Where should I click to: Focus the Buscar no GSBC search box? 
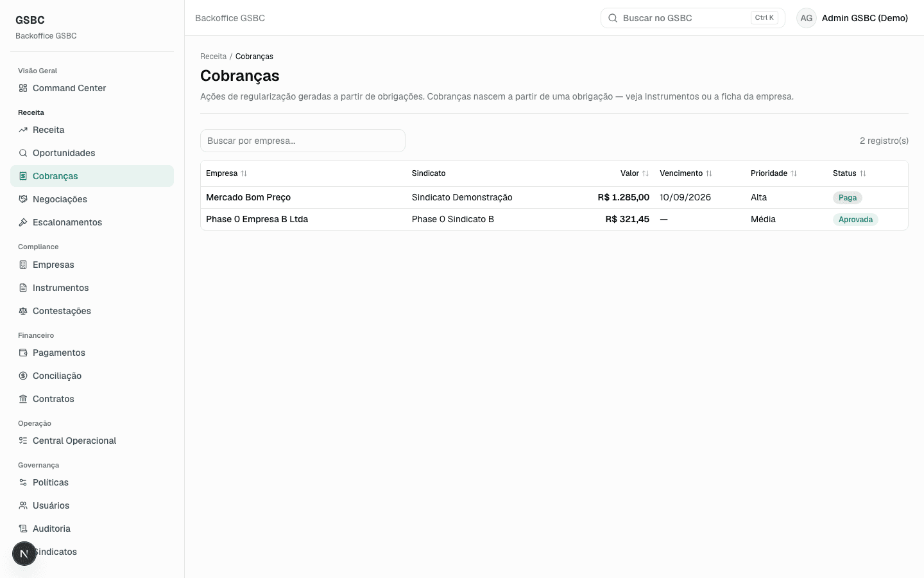pos(693,18)
